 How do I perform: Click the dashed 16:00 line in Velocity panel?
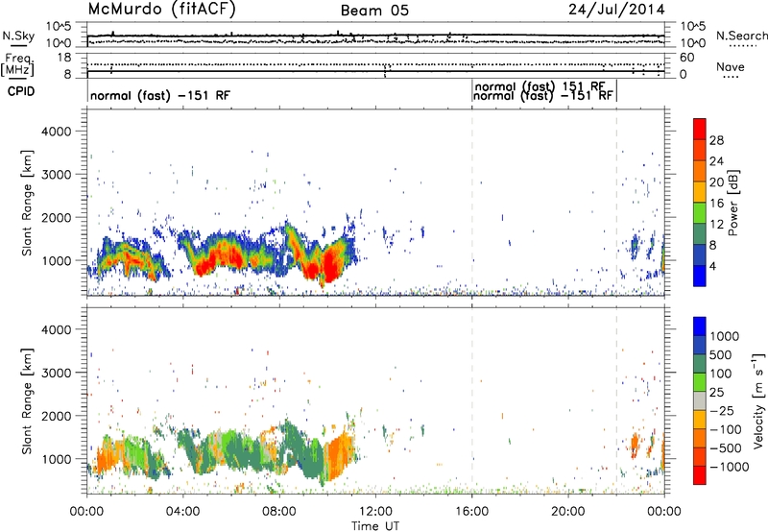coord(472,400)
